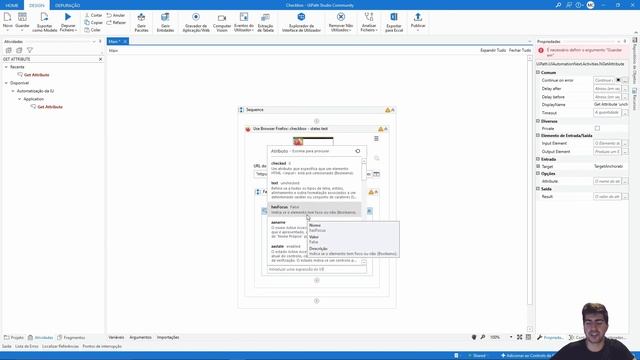Click Cortar in the ribbon
Screen dimensions: 640x360
[x=93, y=15]
